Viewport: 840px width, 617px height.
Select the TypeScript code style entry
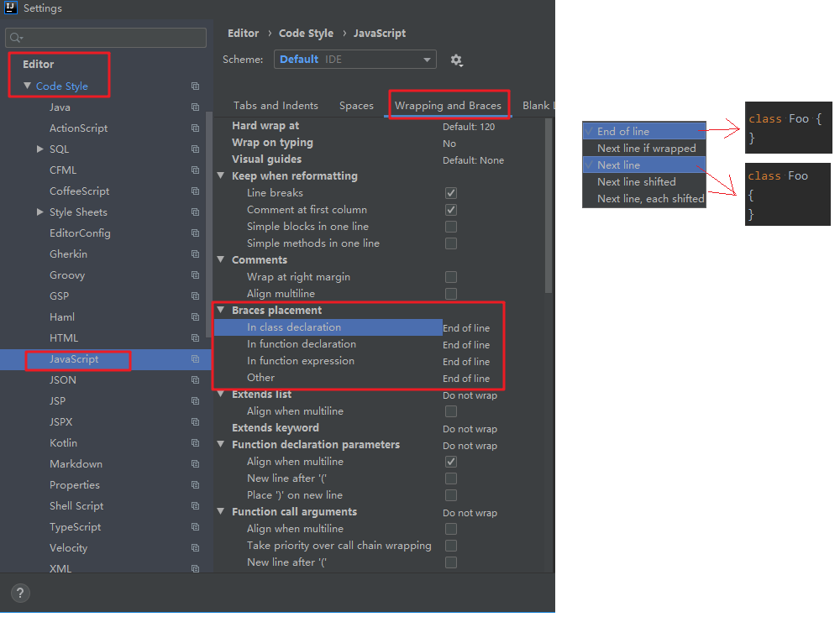pos(75,527)
